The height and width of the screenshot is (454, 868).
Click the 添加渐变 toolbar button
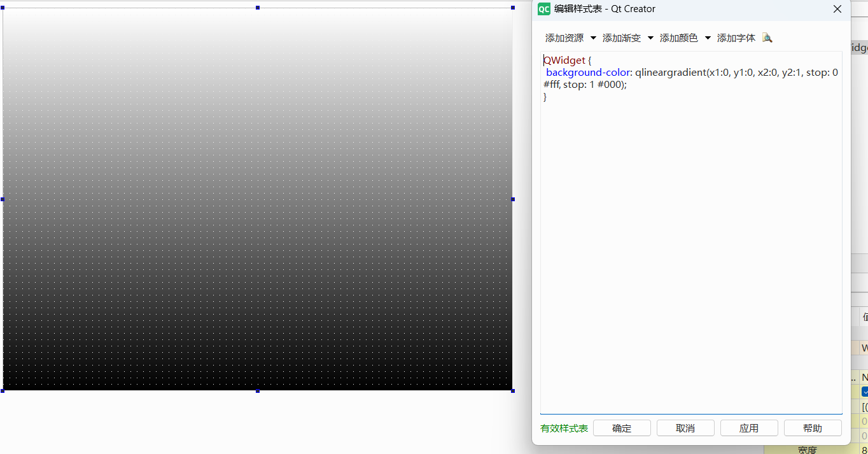click(622, 38)
